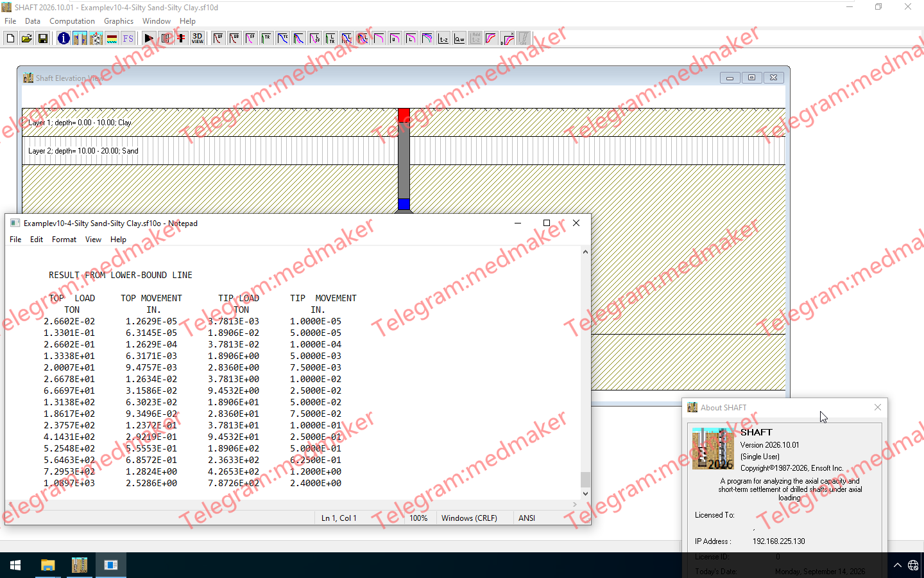The width and height of the screenshot is (924, 578).
Task: Click the red top of shaft
Action: pos(404,116)
